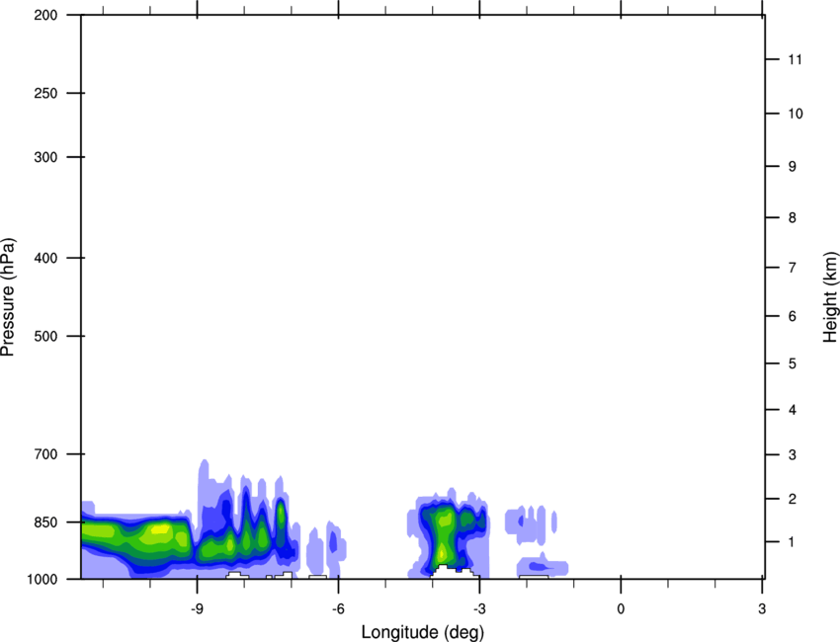Click the 11 km height label
Image resolution: width=840 pixels, height=642 pixels.
click(795, 59)
